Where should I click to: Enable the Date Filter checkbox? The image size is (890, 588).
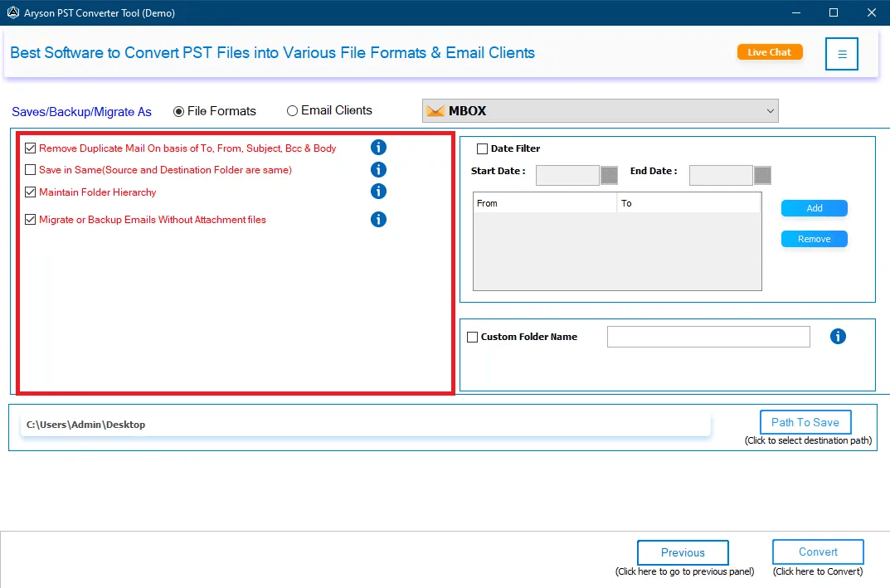(x=482, y=149)
